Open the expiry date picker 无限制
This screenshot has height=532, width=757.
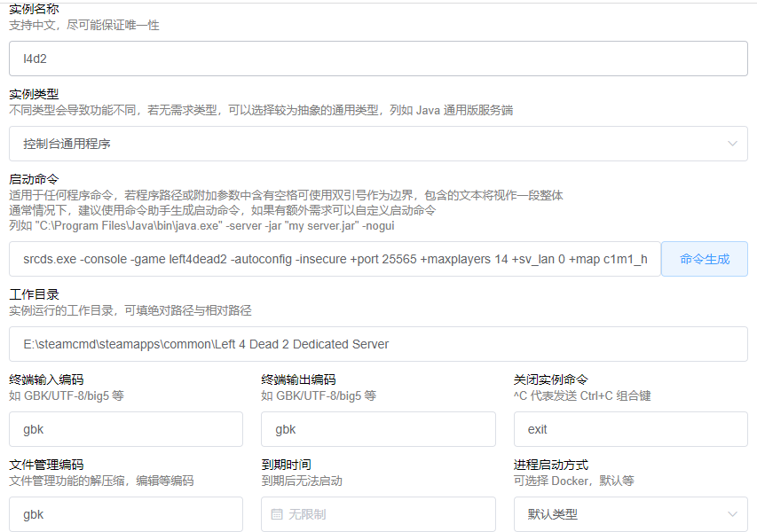click(x=378, y=514)
